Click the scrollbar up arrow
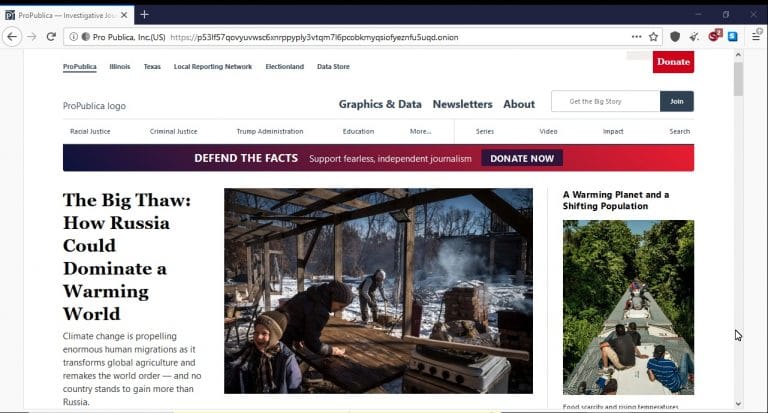The image size is (768, 413). [x=738, y=55]
